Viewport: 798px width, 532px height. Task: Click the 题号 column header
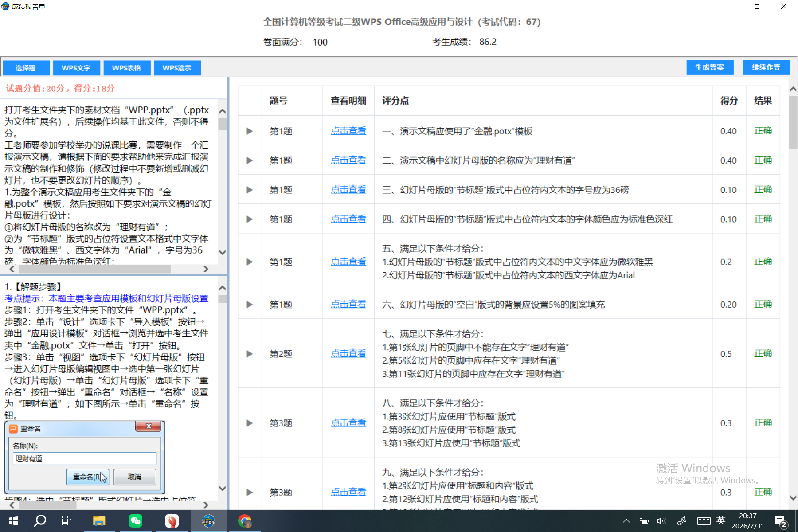[x=278, y=101]
